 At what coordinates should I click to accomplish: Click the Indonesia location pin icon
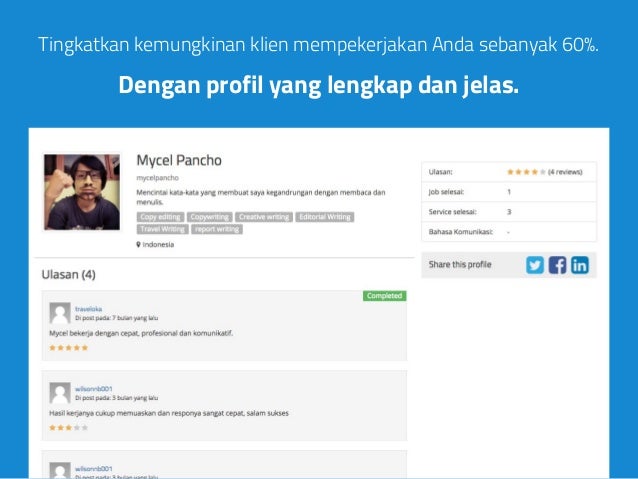(x=138, y=245)
